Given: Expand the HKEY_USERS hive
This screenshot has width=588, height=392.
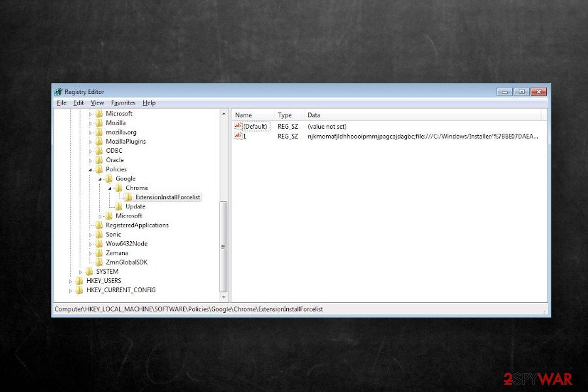Looking at the screenshot, I should 71,282.
